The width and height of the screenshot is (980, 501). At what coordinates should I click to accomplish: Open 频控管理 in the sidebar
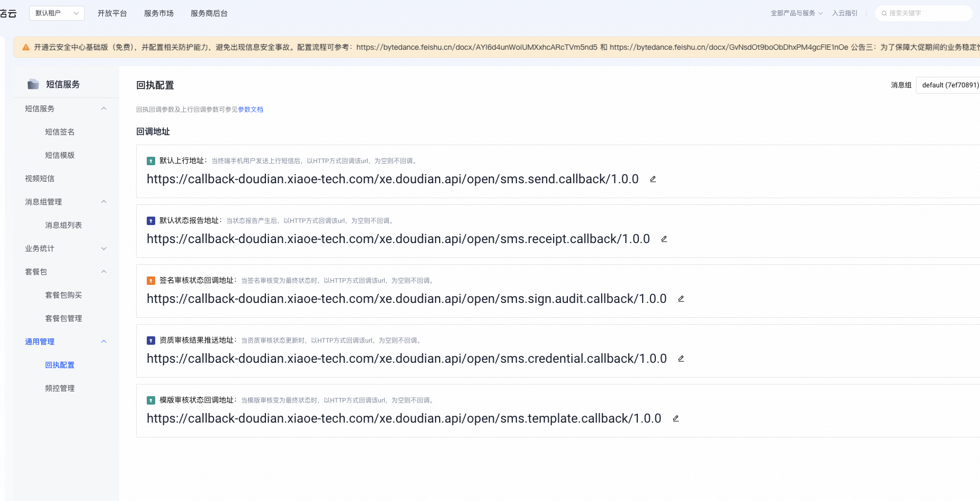(60, 388)
